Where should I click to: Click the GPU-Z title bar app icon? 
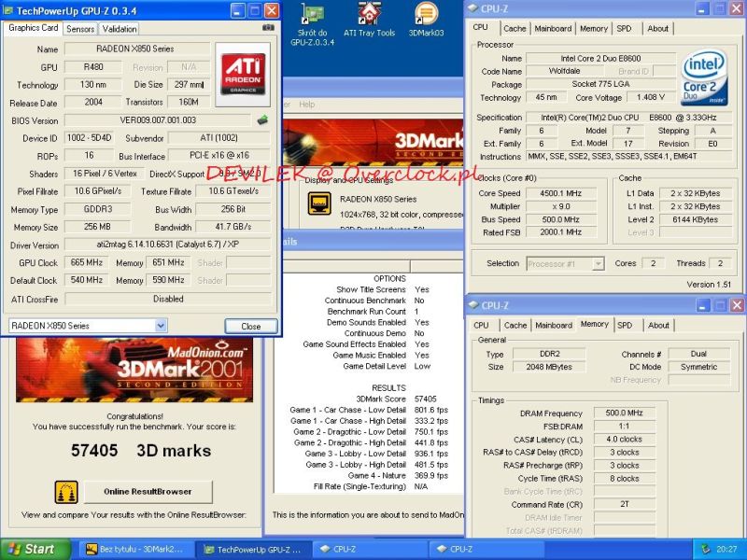[8, 10]
